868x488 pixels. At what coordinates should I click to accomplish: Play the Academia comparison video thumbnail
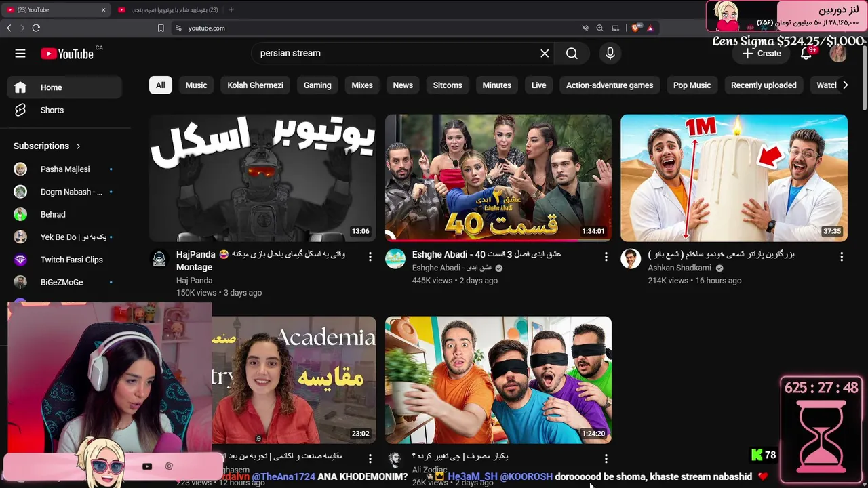tap(294, 380)
